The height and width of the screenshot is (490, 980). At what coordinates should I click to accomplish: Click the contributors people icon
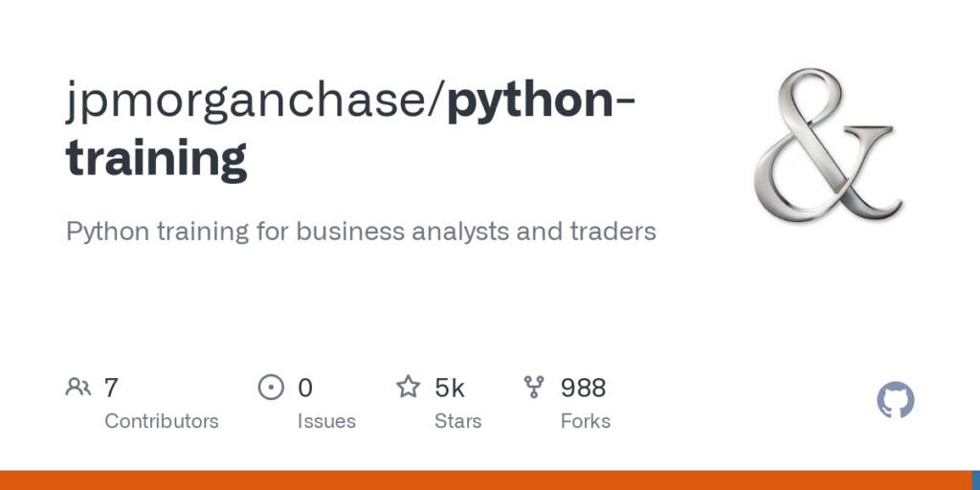click(x=78, y=388)
